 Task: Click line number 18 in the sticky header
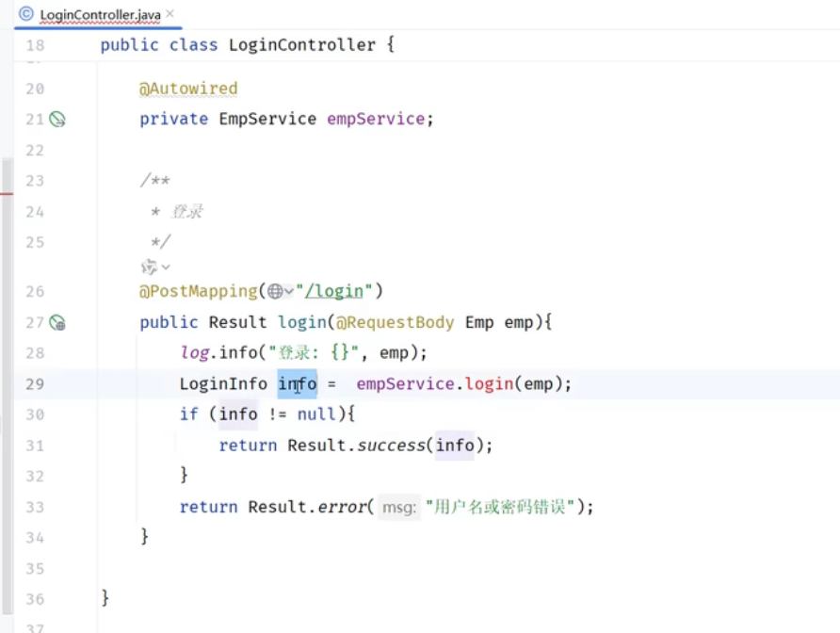pos(35,45)
